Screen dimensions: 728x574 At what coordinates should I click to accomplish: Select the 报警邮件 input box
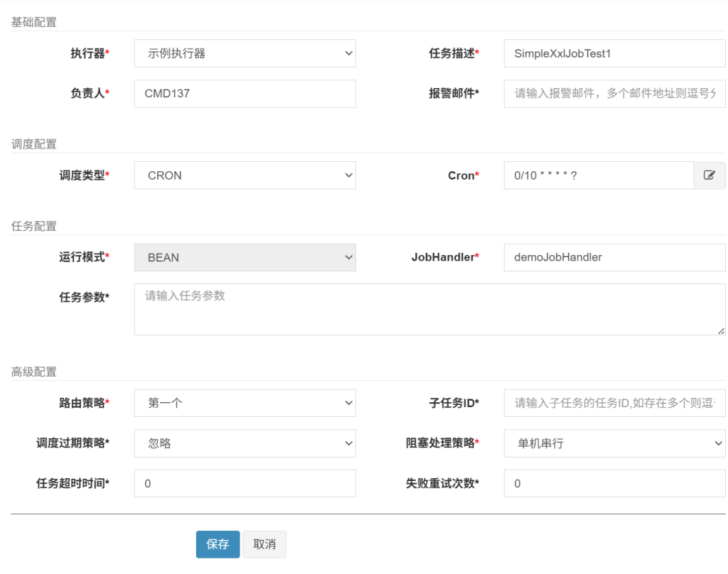click(x=614, y=93)
